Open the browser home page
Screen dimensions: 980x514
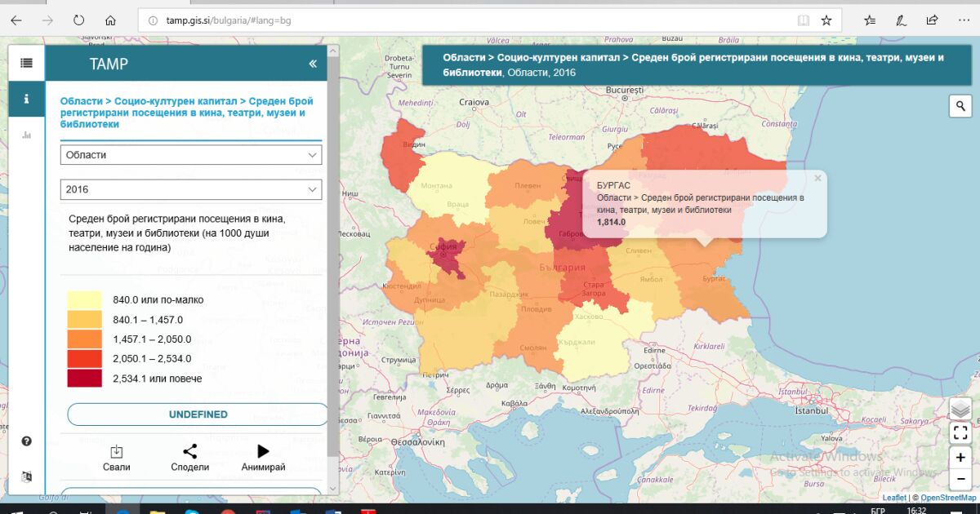tap(110, 20)
